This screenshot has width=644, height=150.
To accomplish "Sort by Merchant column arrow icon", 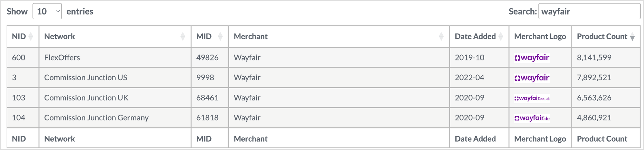I will point(441,37).
